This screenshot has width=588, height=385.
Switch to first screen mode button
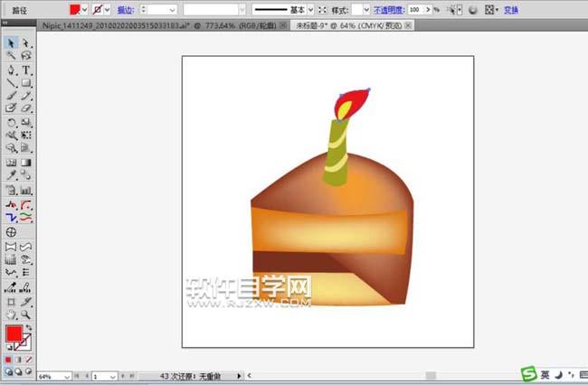tap(8, 371)
